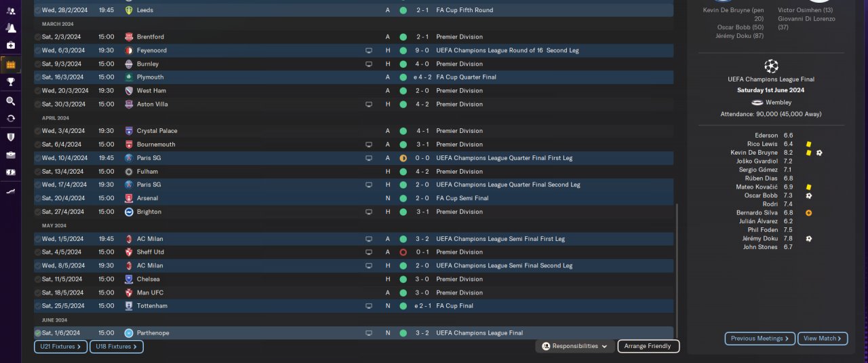Toggle the tick circle on the Fulham row
This screenshot has height=363, width=868.
pyautogui.click(x=38, y=172)
